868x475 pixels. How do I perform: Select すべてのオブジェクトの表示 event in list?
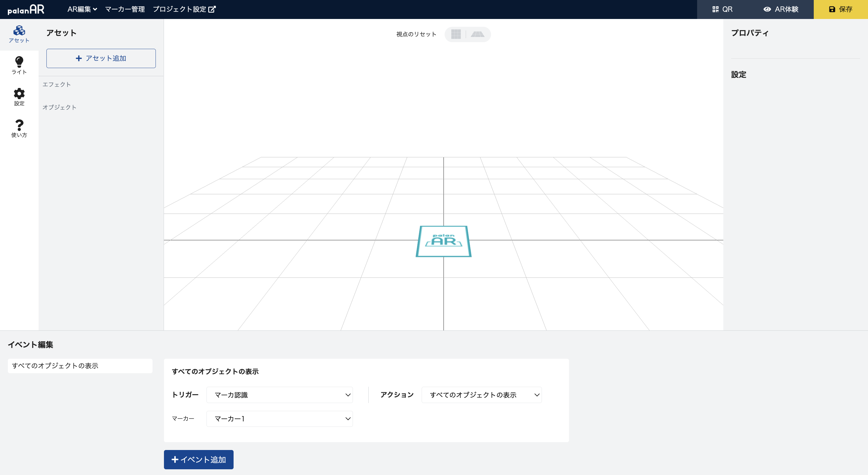tap(80, 366)
